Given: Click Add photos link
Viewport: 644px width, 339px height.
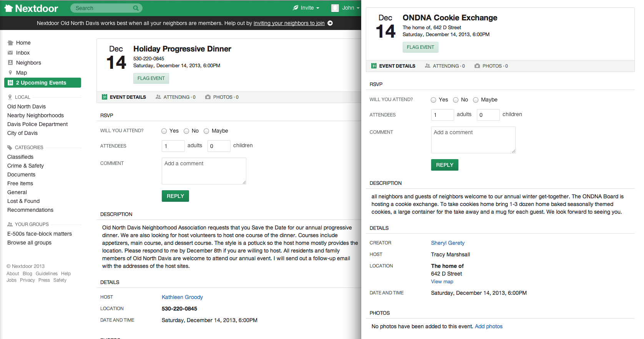Looking at the screenshot, I should [x=488, y=326].
